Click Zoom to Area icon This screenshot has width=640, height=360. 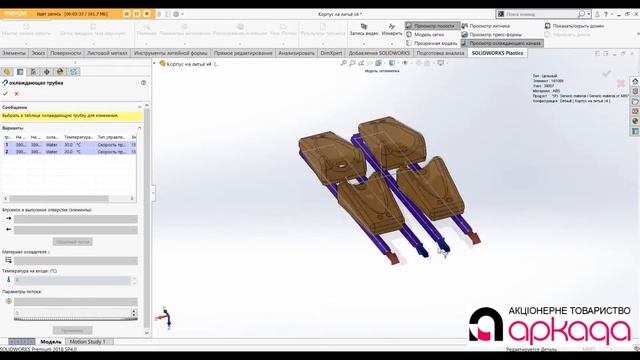coord(352,63)
